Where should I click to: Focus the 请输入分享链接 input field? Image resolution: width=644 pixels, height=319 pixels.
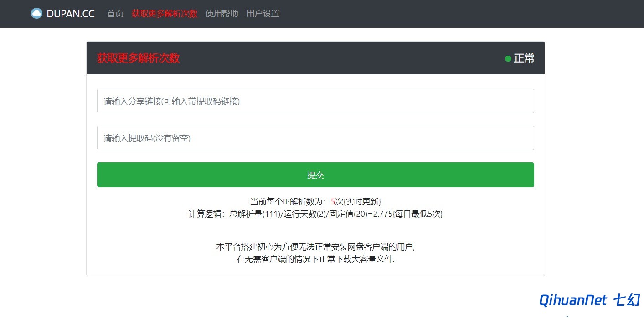tap(315, 101)
